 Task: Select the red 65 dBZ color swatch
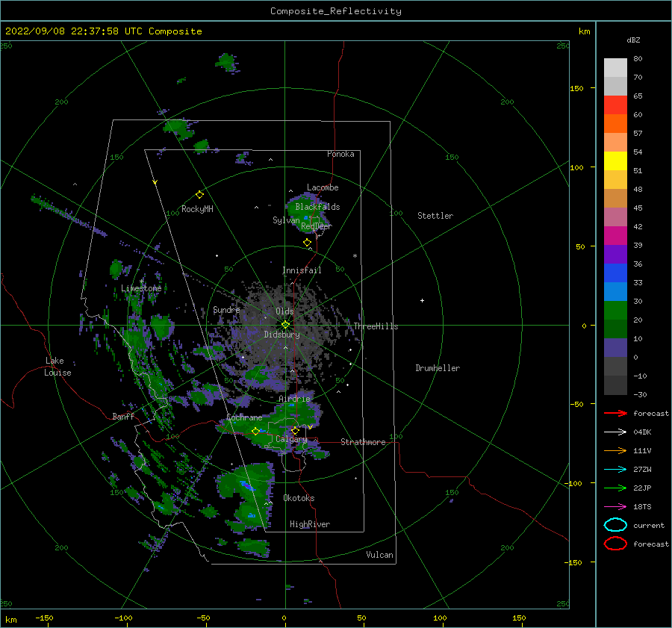pyautogui.click(x=615, y=105)
